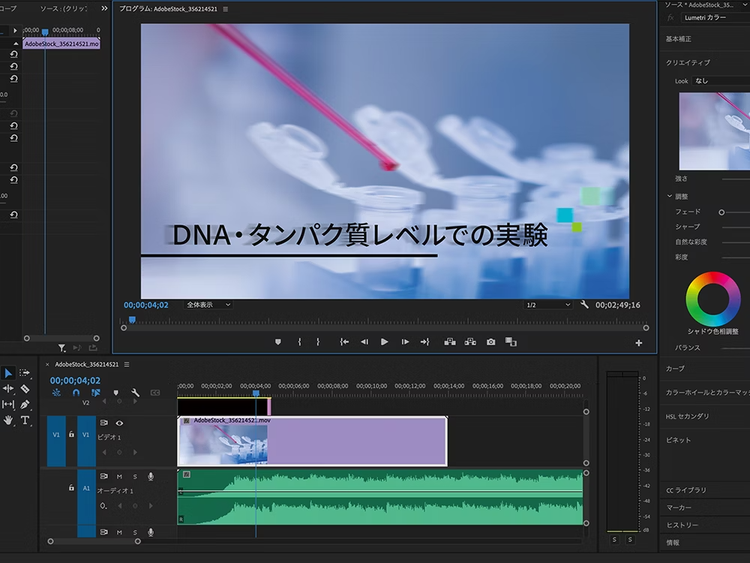The image size is (750, 563).
Task: Switch to the マーカー panel
Action: tap(679, 508)
